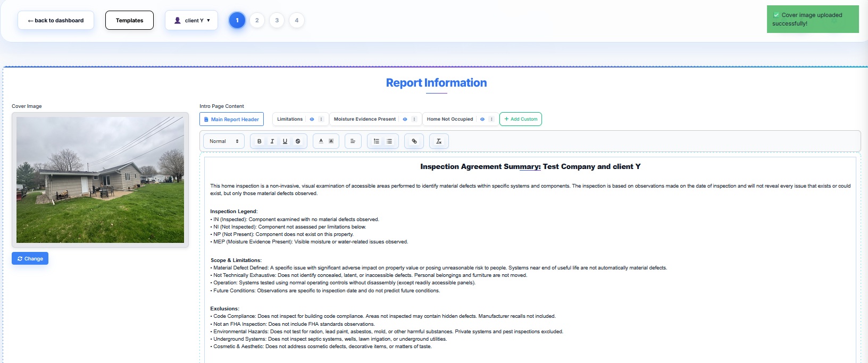Apply italic formatting
This screenshot has height=363, width=868.
point(272,141)
